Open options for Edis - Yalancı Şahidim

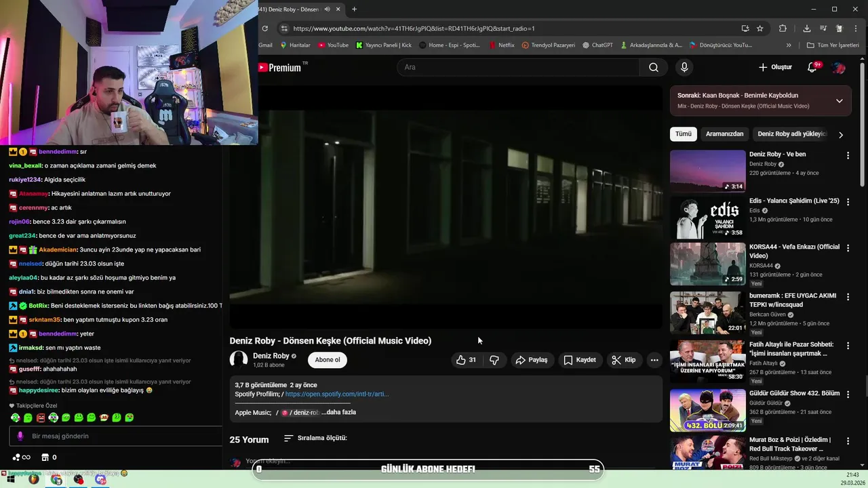tap(848, 201)
